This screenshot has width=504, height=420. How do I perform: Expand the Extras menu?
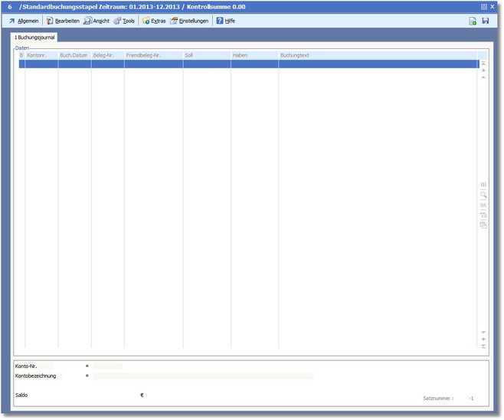(154, 21)
